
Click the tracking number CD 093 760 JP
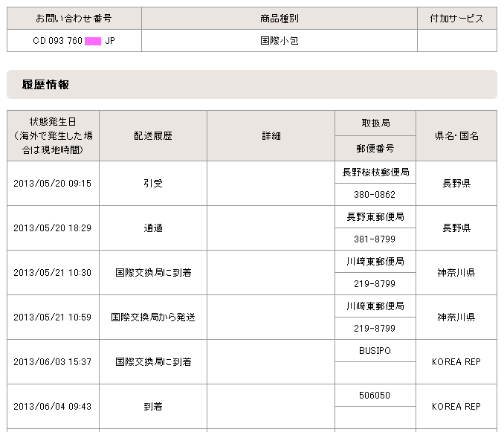point(74,41)
